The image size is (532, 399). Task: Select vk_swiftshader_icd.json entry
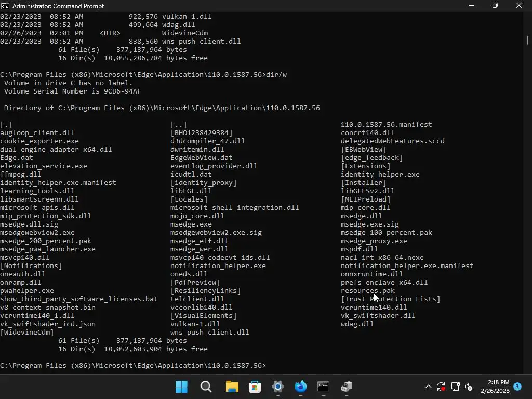pos(48,324)
